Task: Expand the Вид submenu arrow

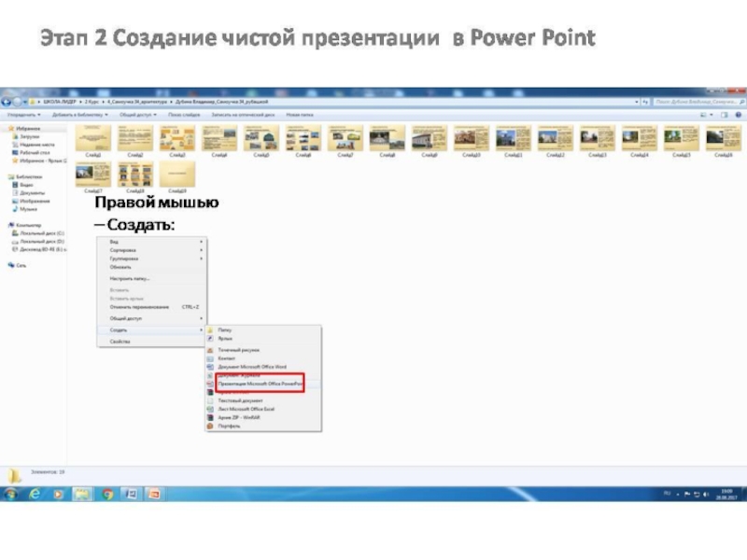Action: (201, 241)
